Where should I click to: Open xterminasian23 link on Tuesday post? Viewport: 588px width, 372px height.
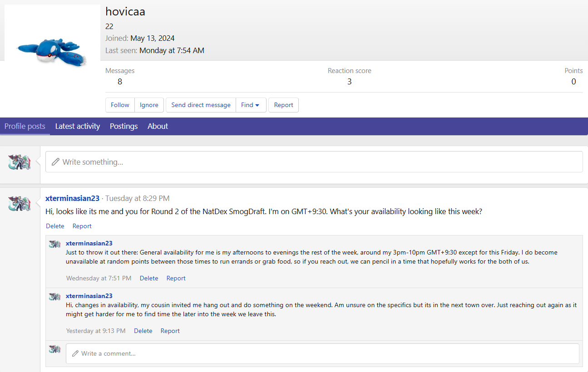point(72,198)
